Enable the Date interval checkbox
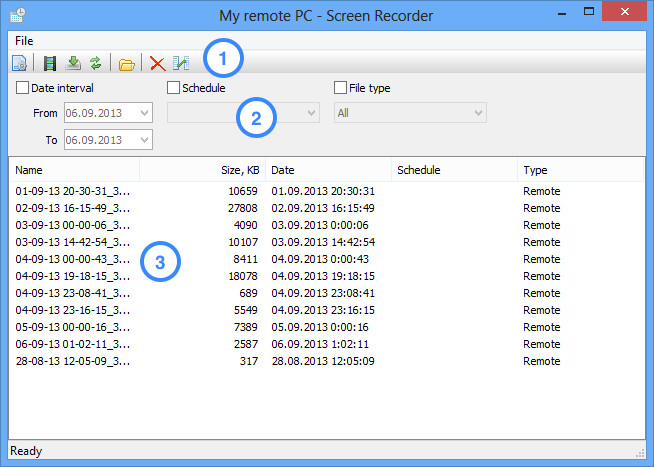654x467 pixels. pyautogui.click(x=22, y=88)
